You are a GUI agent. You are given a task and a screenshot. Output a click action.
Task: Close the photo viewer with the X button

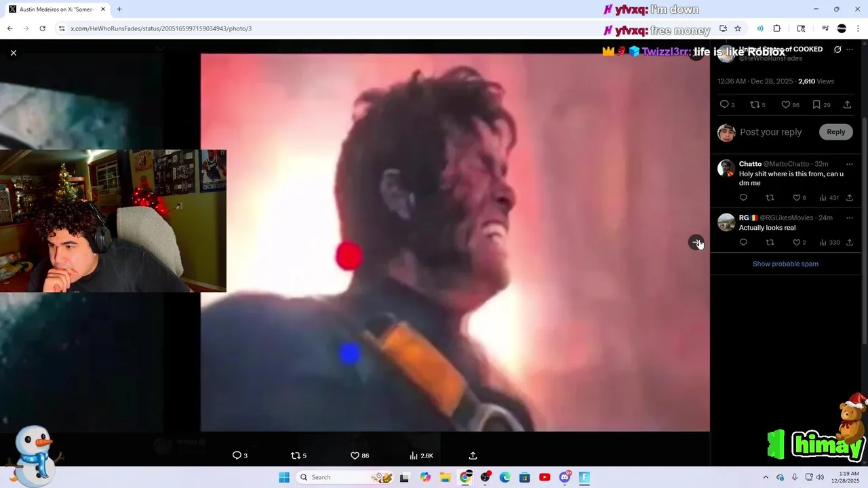point(13,52)
